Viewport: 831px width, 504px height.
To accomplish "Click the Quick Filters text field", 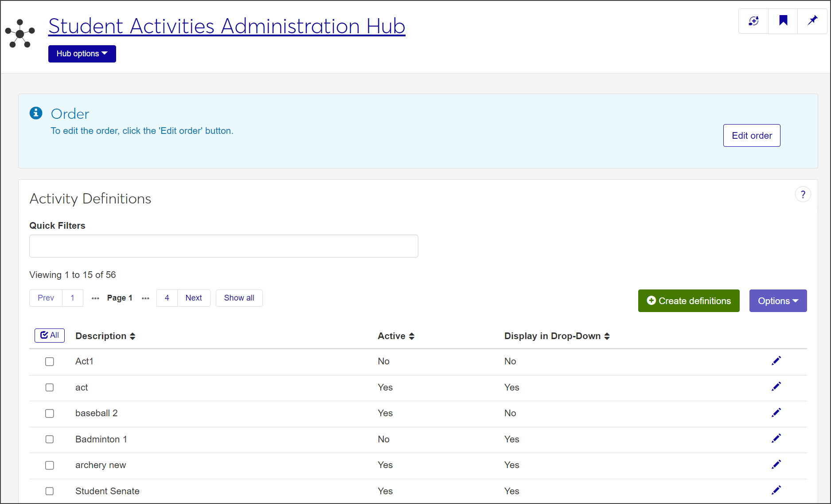I will pos(223,246).
